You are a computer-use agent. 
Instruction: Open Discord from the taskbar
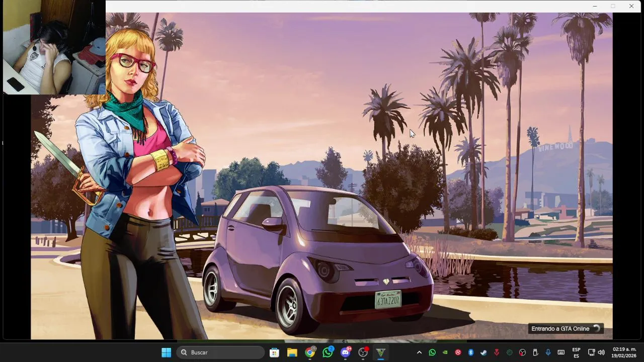[x=346, y=352]
